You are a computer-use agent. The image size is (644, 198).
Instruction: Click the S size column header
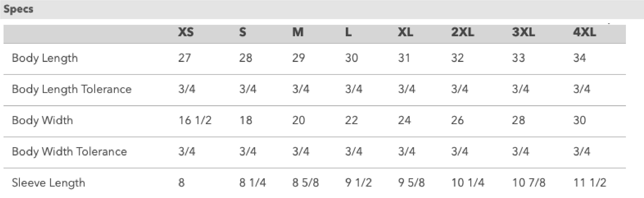pos(243,32)
